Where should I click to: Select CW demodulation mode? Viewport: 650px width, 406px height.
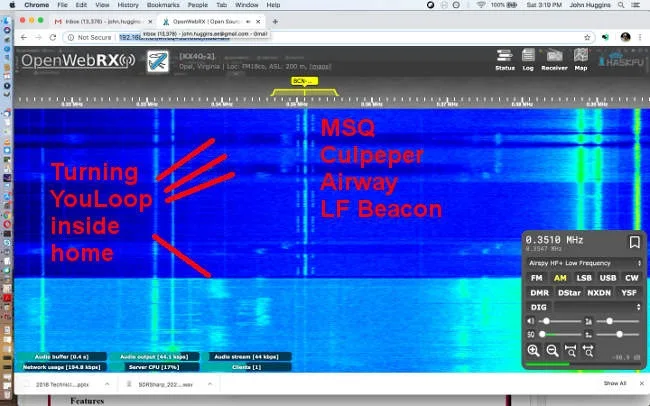pos(631,278)
